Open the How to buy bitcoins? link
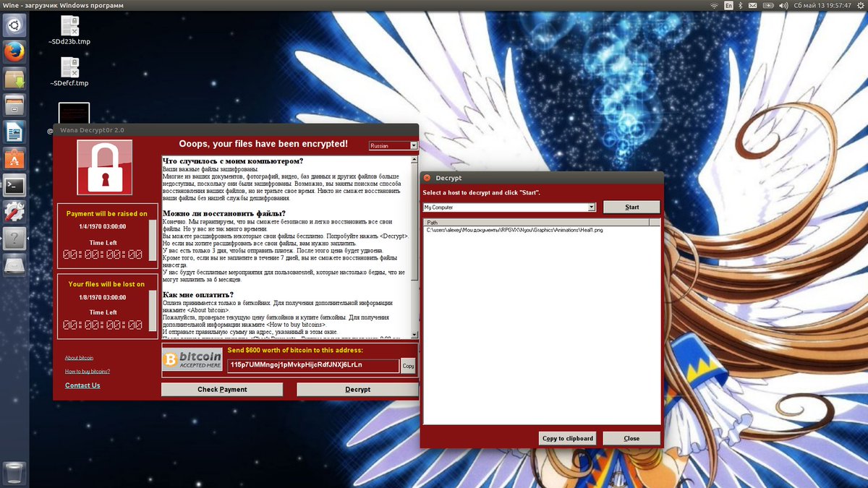868x488 pixels. 88,371
